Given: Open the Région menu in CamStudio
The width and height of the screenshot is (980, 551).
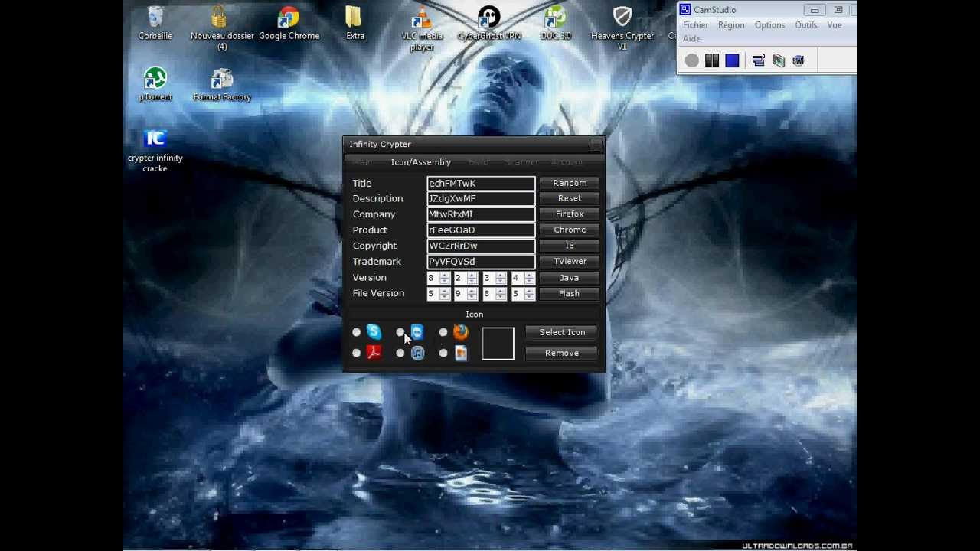Looking at the screenshot, I should [x=731, y=25].
